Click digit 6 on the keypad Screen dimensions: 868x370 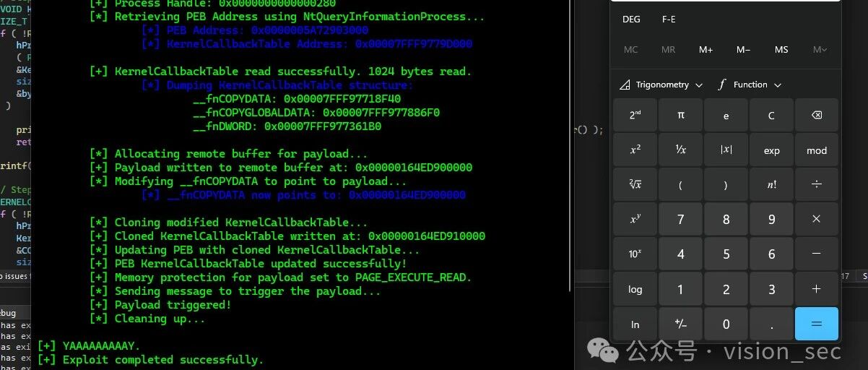[771, 254]
